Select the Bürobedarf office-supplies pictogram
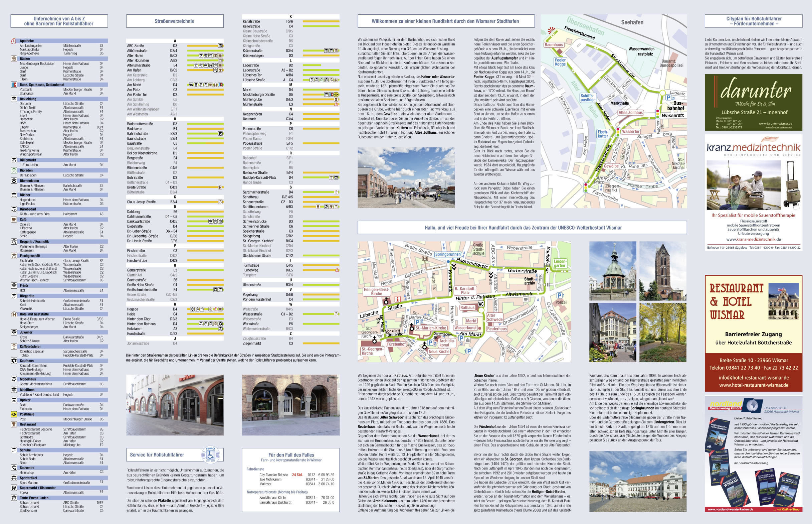The image size is (812, 524). tap(14, 209)
